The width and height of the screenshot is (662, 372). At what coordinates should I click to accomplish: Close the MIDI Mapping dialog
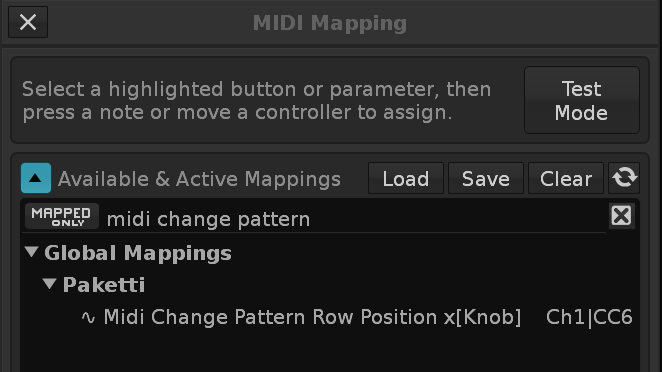point(28,22)
